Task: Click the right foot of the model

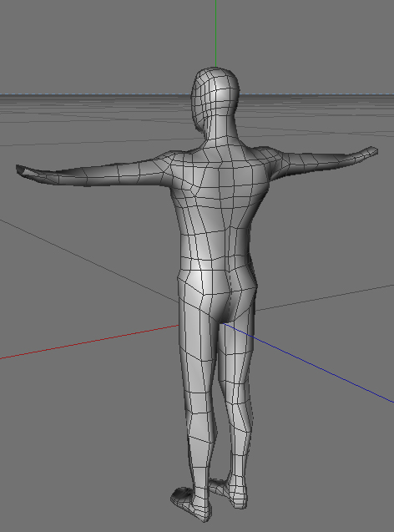Action: (230, 492)
